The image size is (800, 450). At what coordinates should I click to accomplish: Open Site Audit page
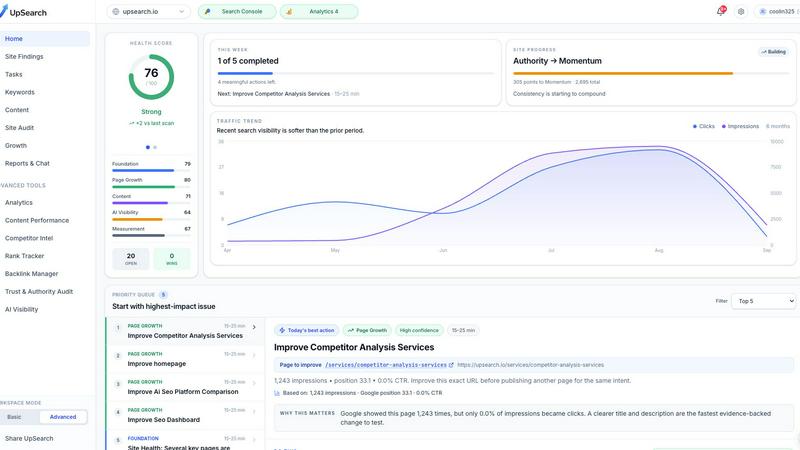pos(45,128)
